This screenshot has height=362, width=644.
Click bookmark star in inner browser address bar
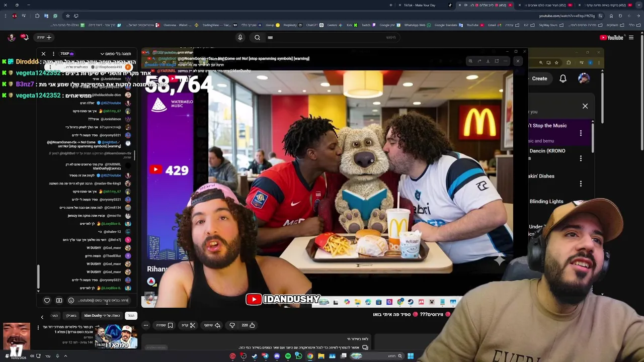[x=556, y=63]
